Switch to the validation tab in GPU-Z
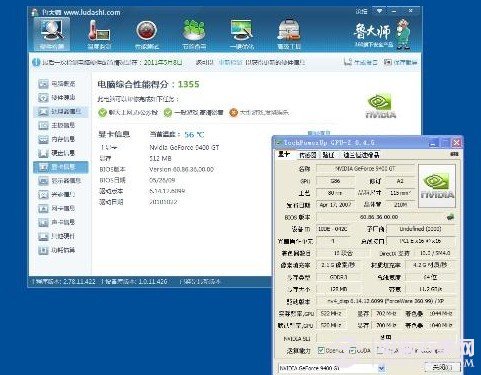The height and width of the screenshot is (375, 481). tap(328, 155)
